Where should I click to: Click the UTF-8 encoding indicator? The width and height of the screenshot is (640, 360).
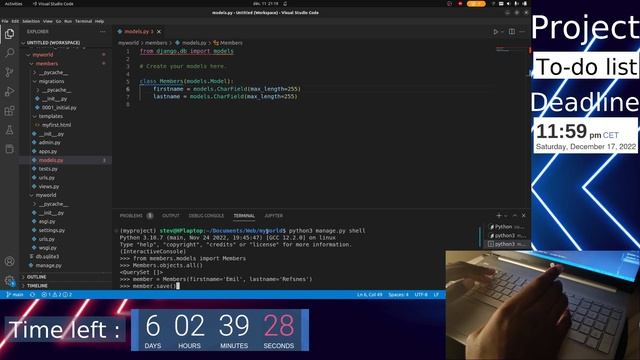(x=421, y=294)
